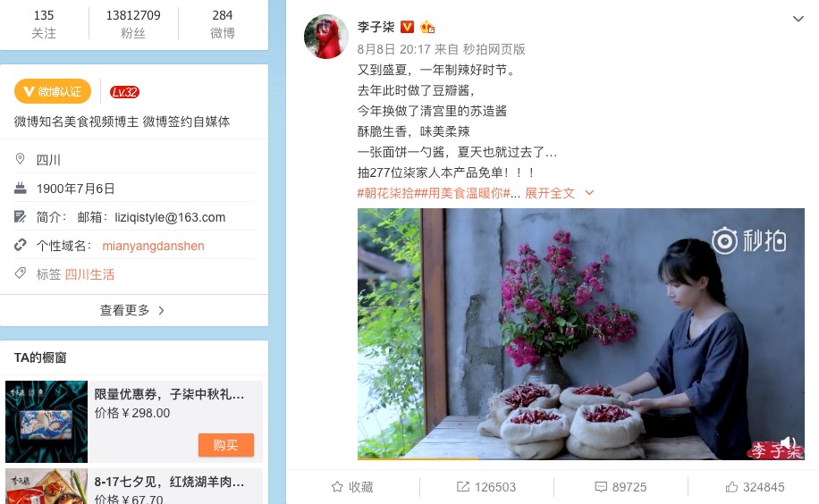The image size is (819, 504).
Task: Click the Lv.32 level badge
Action: [124, 92]
